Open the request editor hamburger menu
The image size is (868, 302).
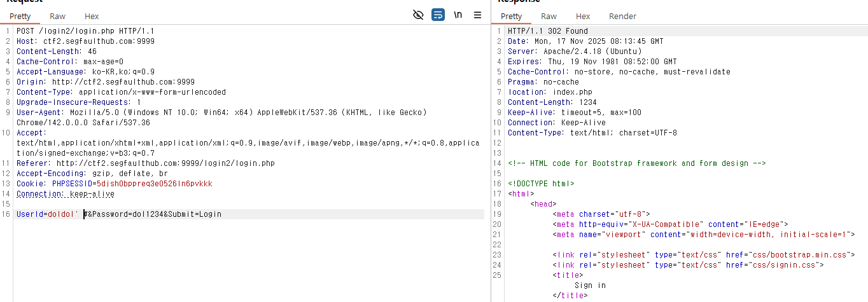point(477,15)
